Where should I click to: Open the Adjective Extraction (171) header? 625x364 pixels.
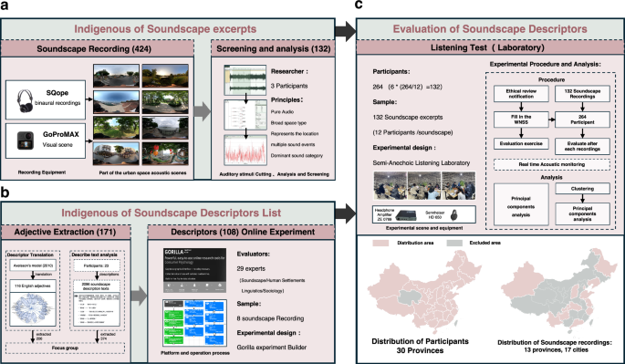tap(65, 232)
